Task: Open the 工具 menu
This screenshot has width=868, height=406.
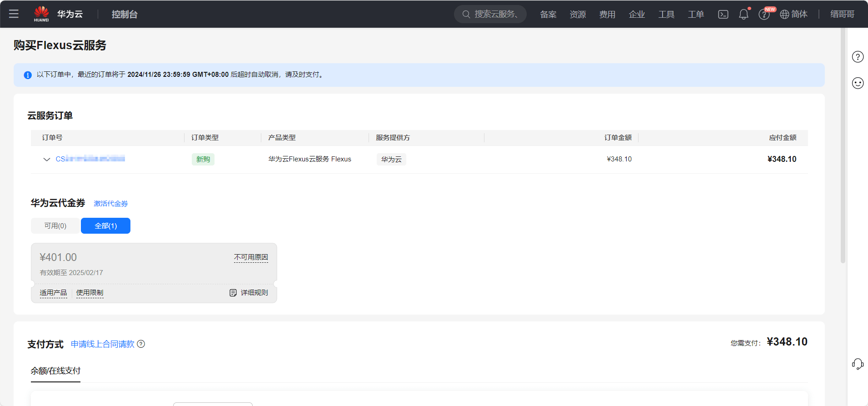Action: [666, 15]
